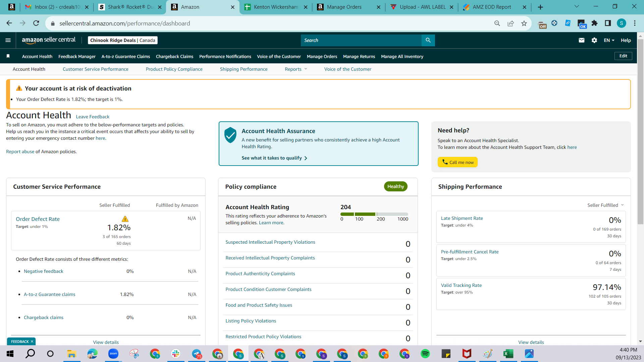Viewport: 644px width, 362px height.
Task: Open the Pre-fulfillment Cancel Rate link
Action: click(x=470, y=252)
